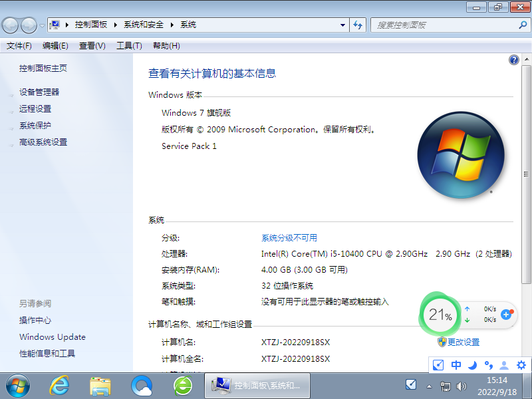The height and width of the screenshot is (399, 532).
Task: Expand the arrow after 控制面板 breadcrumb
Action: pyautogui.click(x=115, y=25)
